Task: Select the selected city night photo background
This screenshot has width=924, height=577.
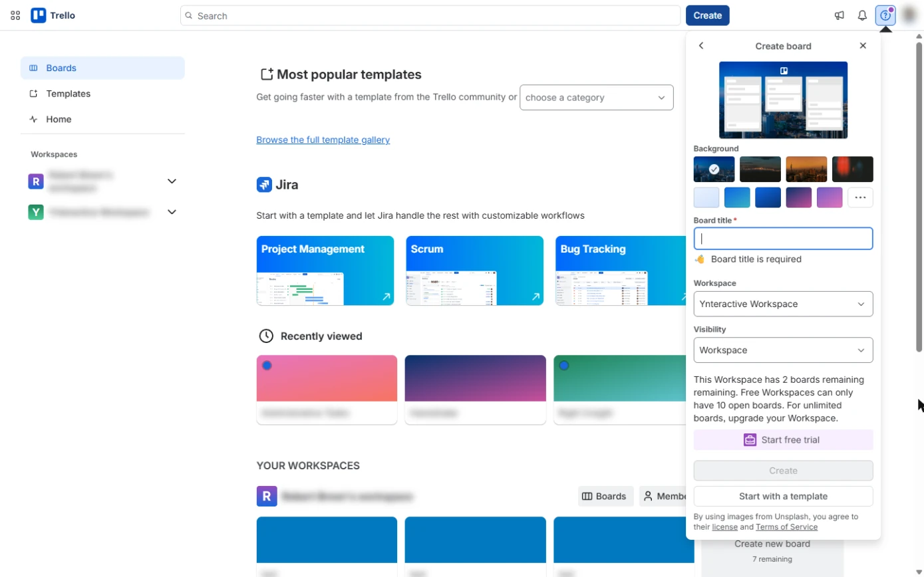Action: pyautogui.click(x=714, y=170)
